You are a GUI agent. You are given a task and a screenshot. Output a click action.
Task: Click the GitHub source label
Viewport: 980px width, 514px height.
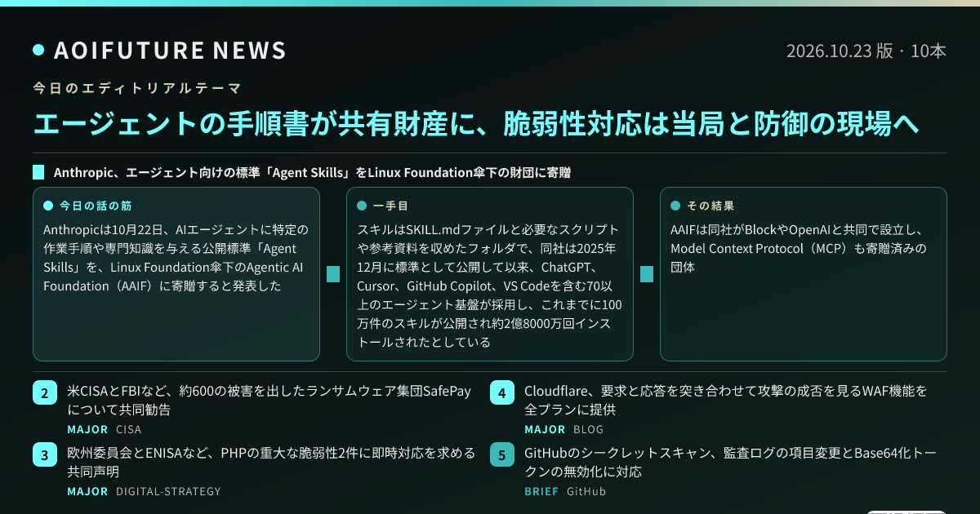[586, 491]
